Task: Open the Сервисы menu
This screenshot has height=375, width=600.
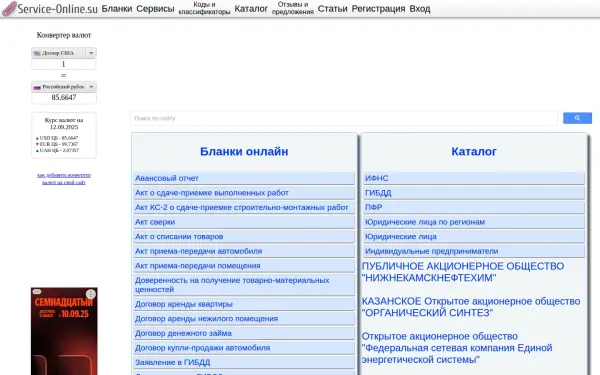Action: point(155,8)
